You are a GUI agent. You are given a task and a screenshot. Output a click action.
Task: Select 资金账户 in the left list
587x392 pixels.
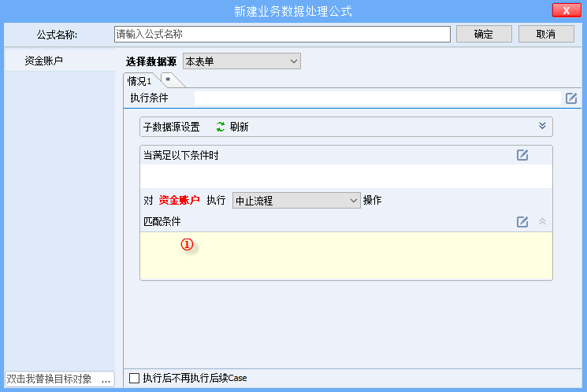60,61
